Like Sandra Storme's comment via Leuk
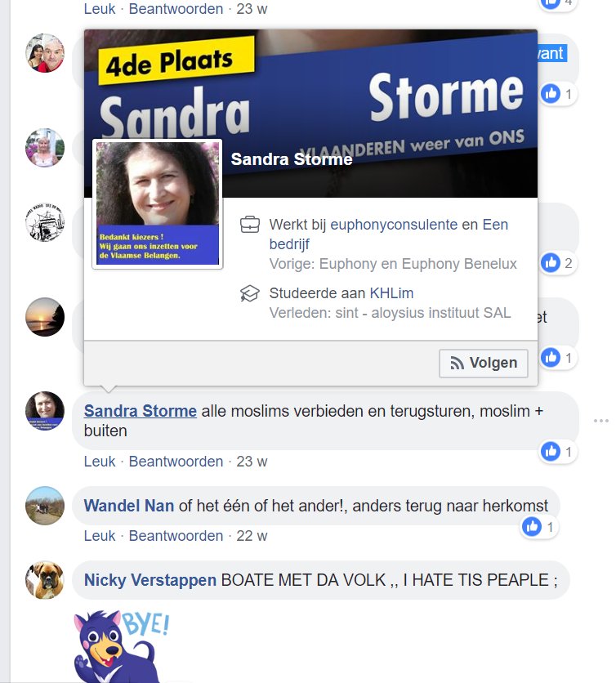The width and height of the screenshot is (616, 683). (x=100, y=462)
